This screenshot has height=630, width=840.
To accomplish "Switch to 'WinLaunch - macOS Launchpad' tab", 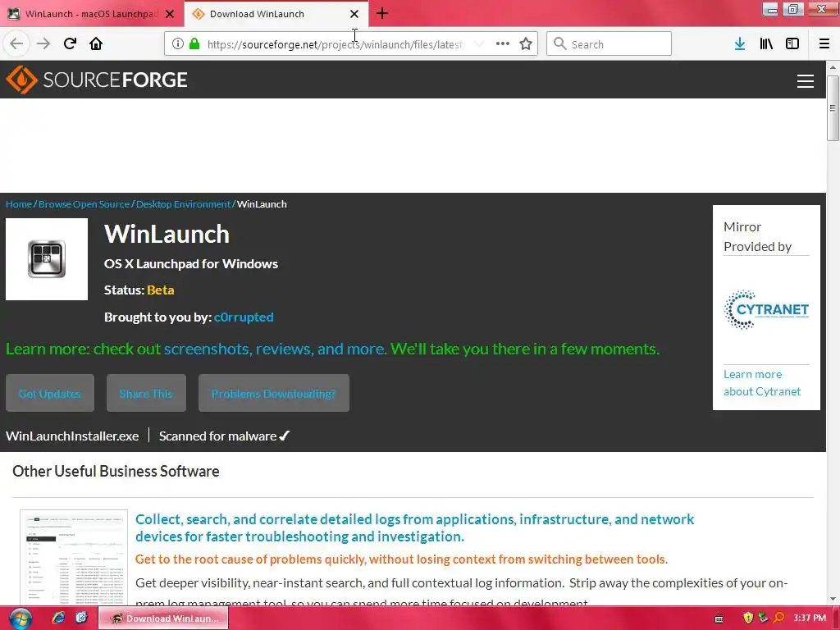I will pos(92,14).
